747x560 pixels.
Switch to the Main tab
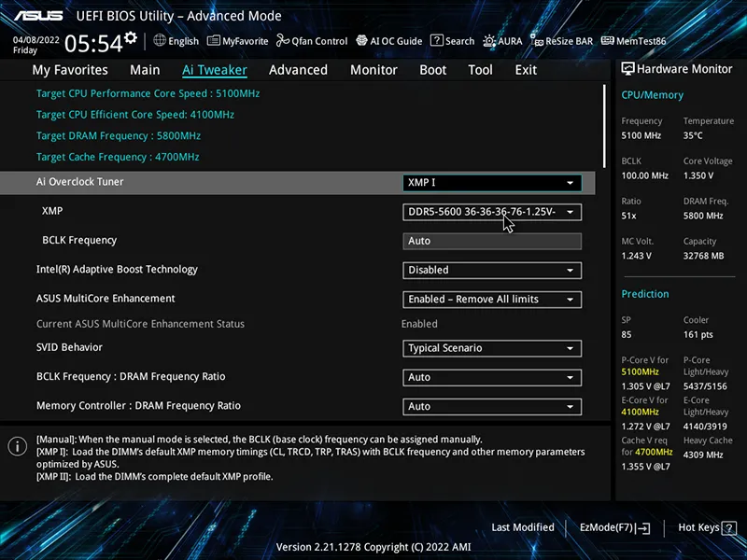coord(145,70)
